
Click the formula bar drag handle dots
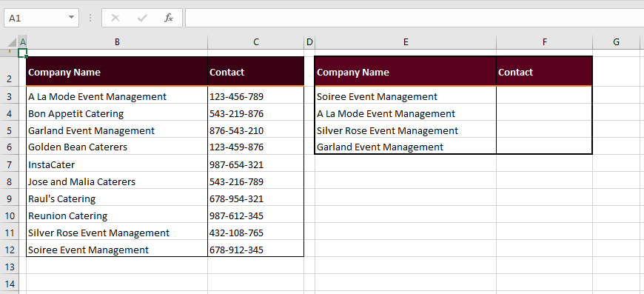click(x=90, y=18)
